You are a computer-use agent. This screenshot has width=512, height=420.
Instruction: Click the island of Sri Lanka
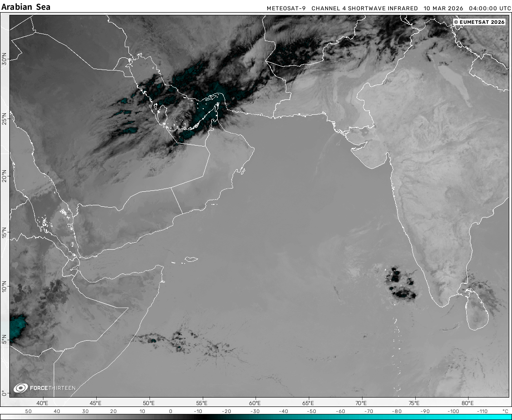[477, 310]
